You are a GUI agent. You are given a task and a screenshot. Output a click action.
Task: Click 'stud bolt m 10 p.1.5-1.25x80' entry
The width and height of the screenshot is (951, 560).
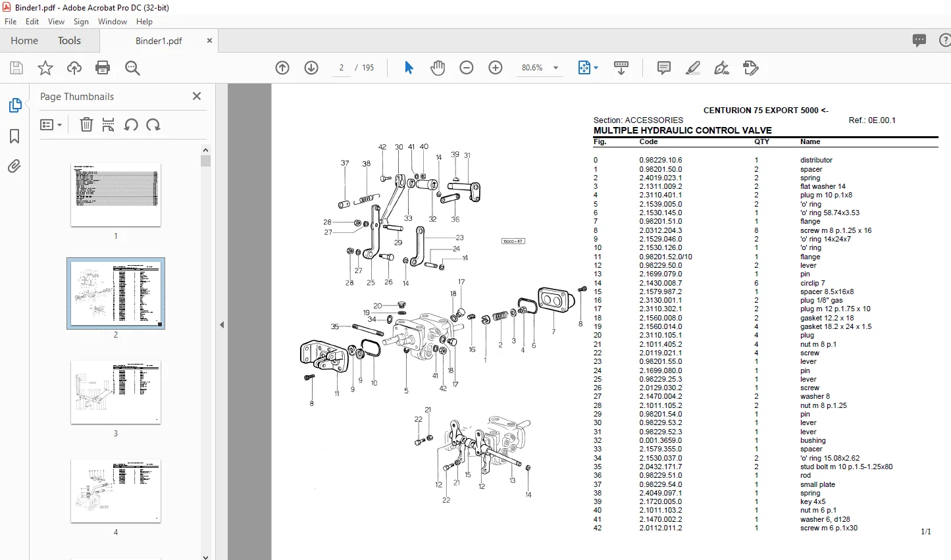[846, 467]
